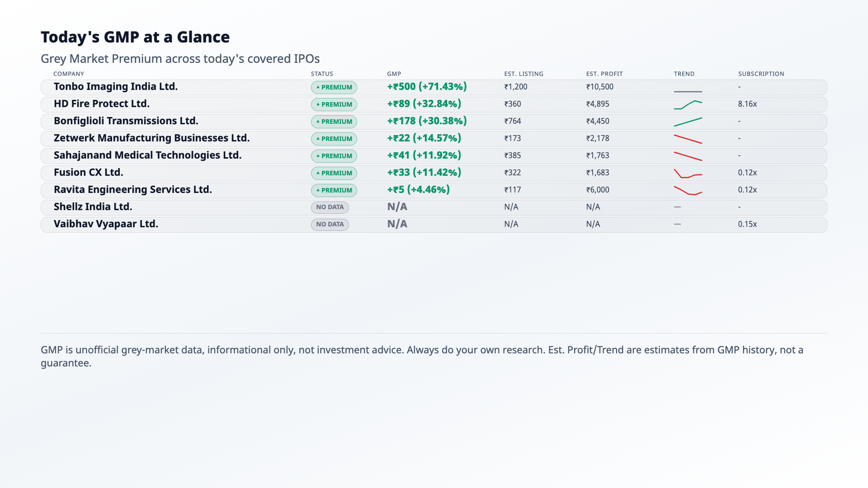This screenshot has width=868, height=488.
Task: Click the EST. PROFIT column header
Action: (604, 74)
